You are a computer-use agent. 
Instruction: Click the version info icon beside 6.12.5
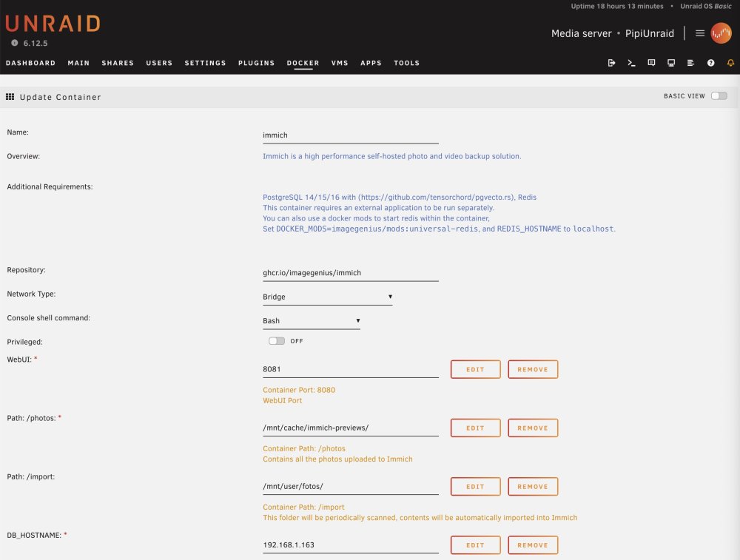pos(15,43)
